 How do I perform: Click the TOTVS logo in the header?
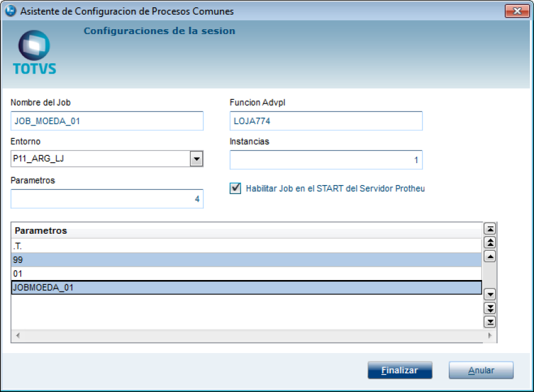click(x=34, y=54)
